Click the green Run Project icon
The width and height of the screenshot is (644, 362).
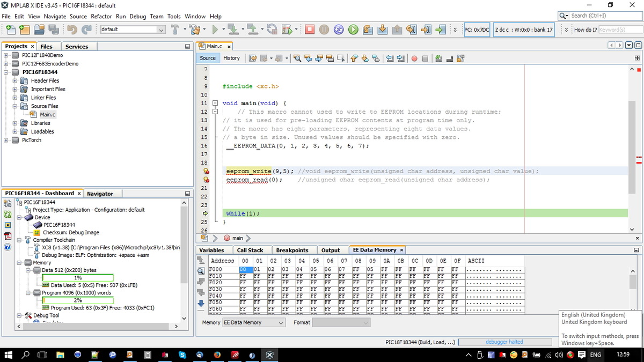pos(215,29)
